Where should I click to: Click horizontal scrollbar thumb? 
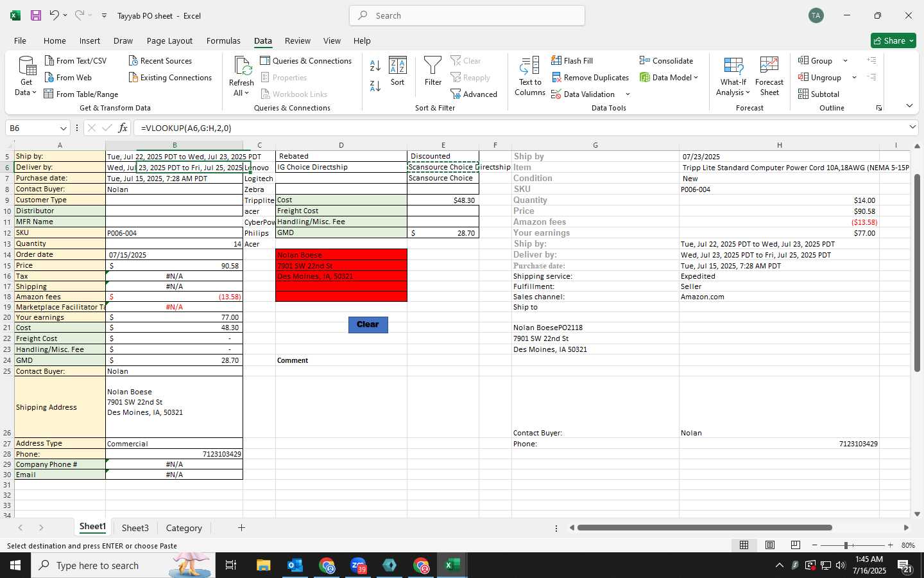(x=705, y=528)
